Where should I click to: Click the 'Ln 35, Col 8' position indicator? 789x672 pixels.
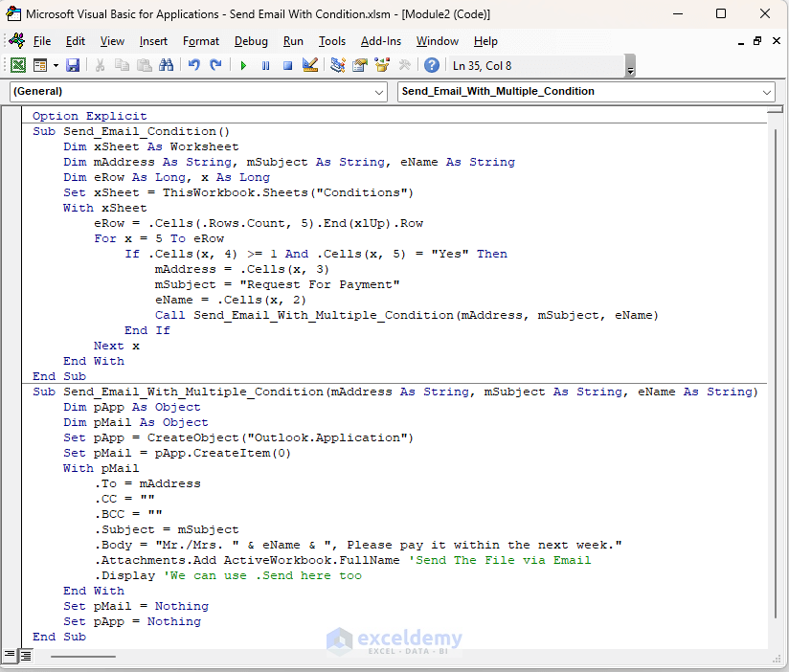(x=482, y=66)
